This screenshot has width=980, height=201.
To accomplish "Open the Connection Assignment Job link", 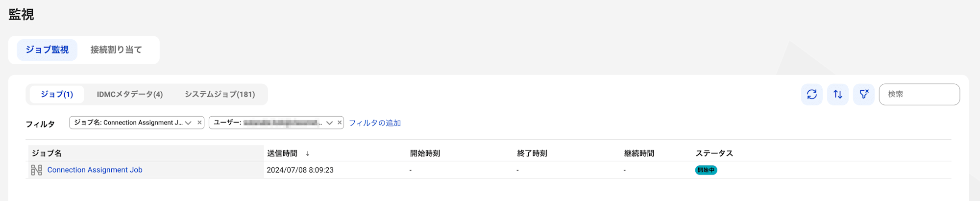I will pyautogui.click(x=95, y=170).
